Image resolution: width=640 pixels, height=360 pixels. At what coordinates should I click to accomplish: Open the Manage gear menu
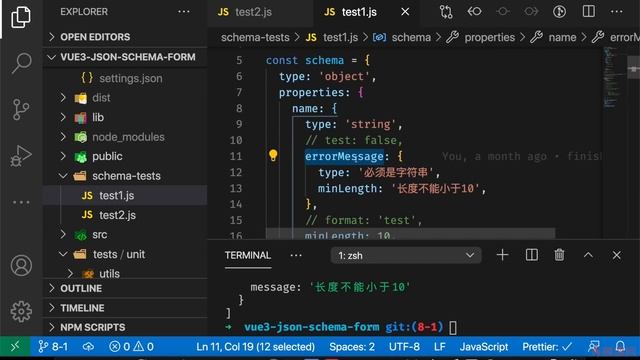pyautogui.click(x=21, y=311)
